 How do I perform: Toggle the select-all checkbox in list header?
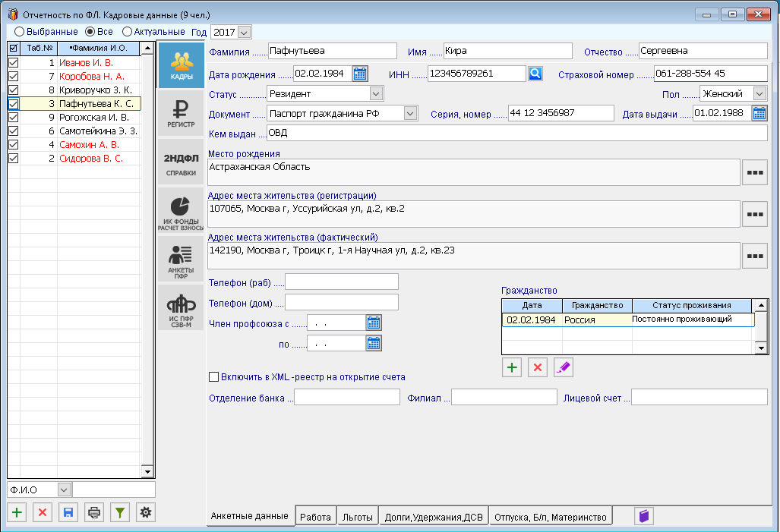tap(14, 49)
